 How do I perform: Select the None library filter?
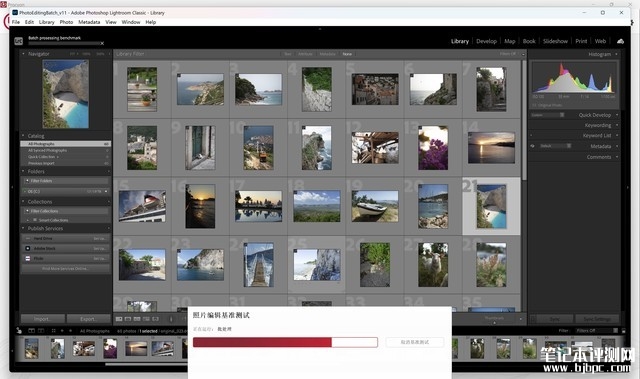tap(347, 54)
